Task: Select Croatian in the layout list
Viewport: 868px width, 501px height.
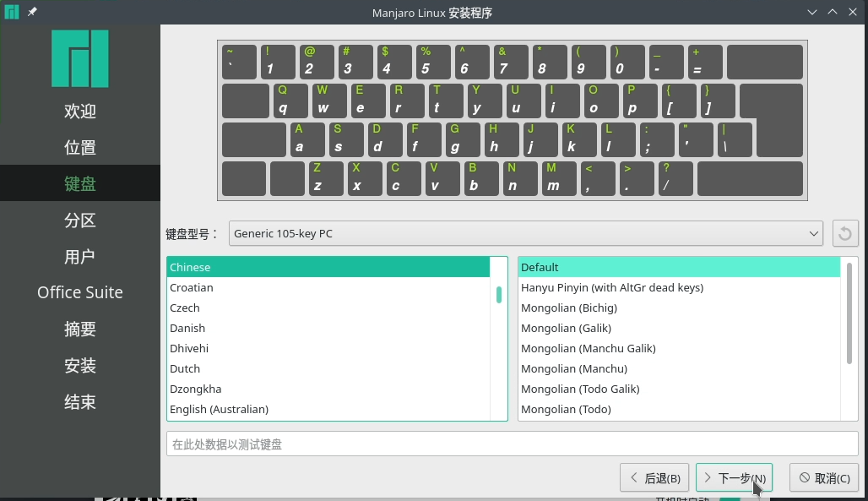Action: click(x=328, y=287)
